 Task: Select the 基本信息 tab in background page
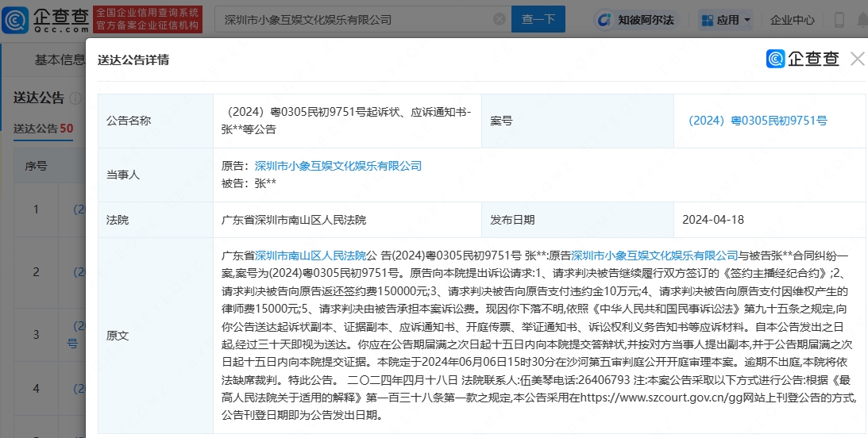(60, 60)
